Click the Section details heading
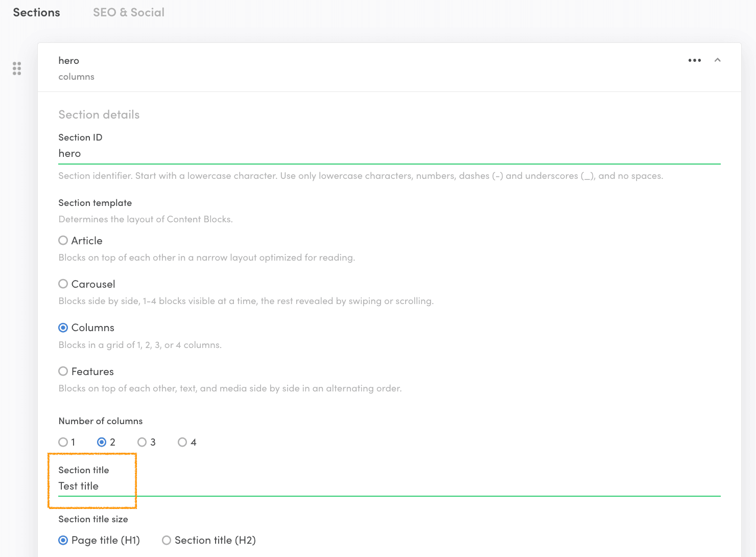 pos(99,114)
